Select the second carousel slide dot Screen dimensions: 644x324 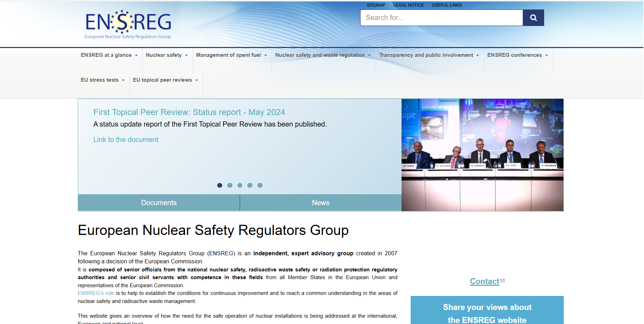click(x=230, y=185)
